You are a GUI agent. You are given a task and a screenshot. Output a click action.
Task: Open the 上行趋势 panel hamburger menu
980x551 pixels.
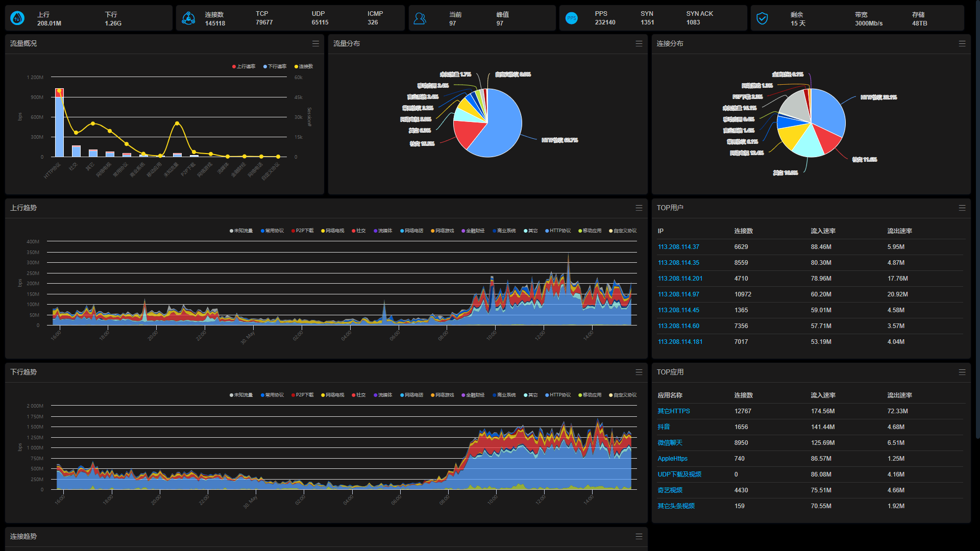pos(639,208)
